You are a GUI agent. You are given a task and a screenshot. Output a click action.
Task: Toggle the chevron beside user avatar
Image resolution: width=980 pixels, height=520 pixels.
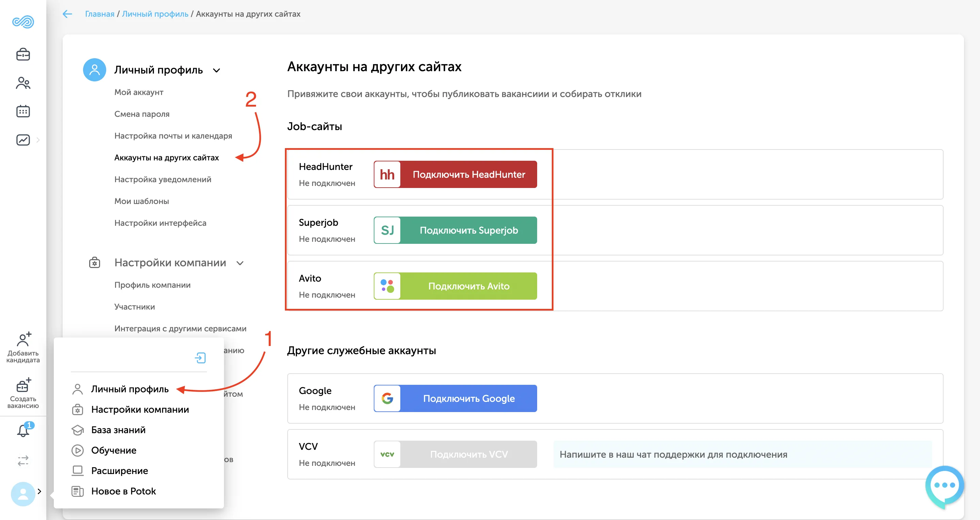(x=39, y=491)
